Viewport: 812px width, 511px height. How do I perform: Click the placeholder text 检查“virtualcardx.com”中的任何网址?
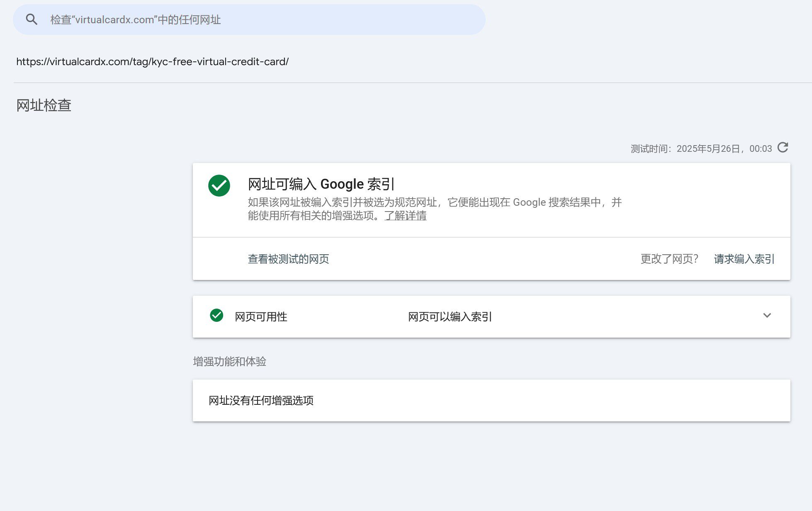136,20
